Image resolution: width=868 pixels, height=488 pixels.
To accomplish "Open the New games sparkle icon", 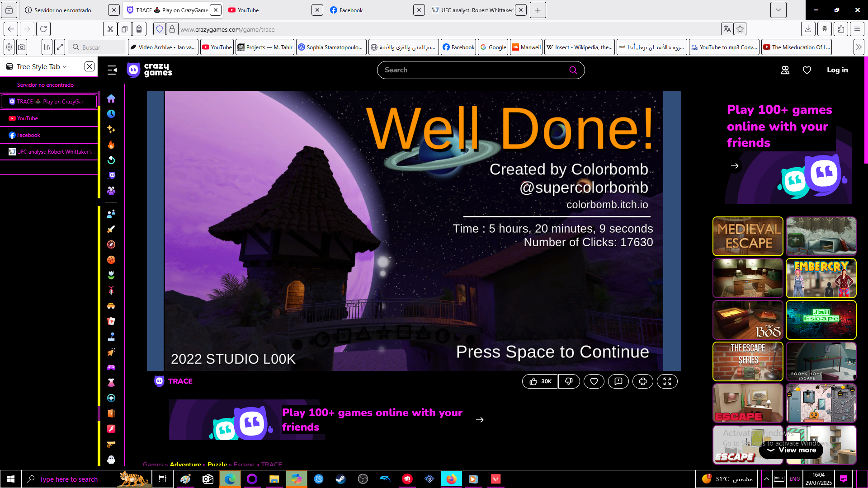I will point(111,129).
